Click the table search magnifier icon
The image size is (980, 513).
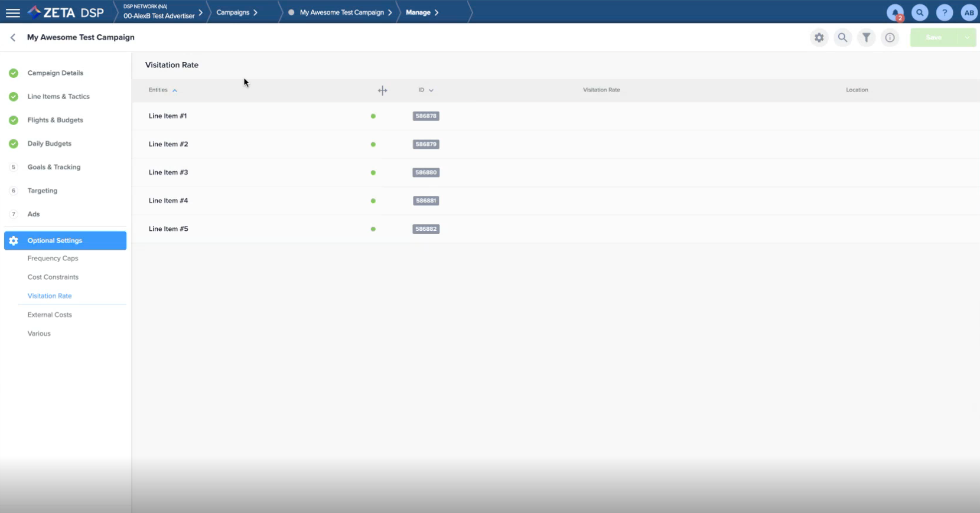[842, 38]
